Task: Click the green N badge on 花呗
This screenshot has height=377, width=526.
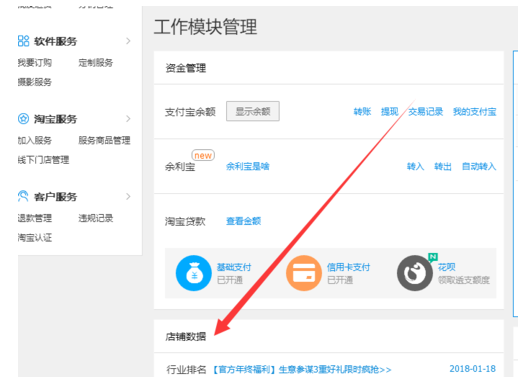Action: [x=433, y=257]
